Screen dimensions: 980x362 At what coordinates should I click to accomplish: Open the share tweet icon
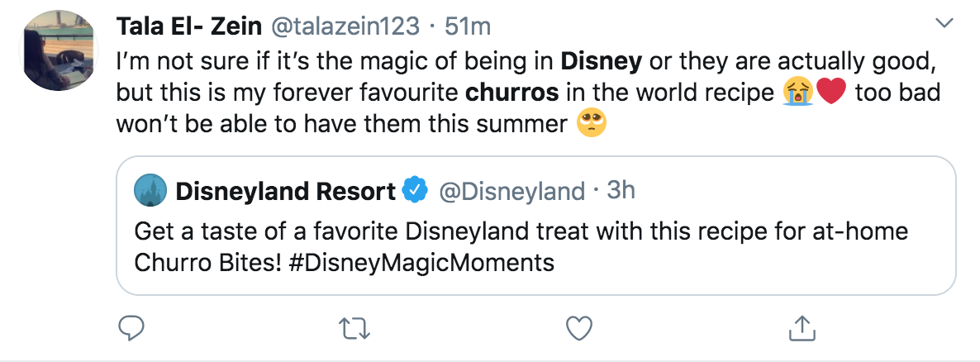coord(802,327)
